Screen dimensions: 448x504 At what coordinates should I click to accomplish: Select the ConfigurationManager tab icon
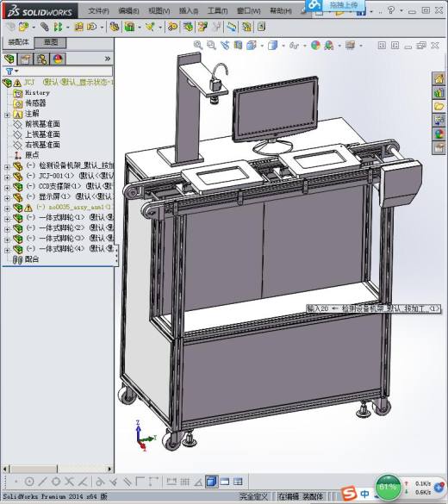(41, 59)
